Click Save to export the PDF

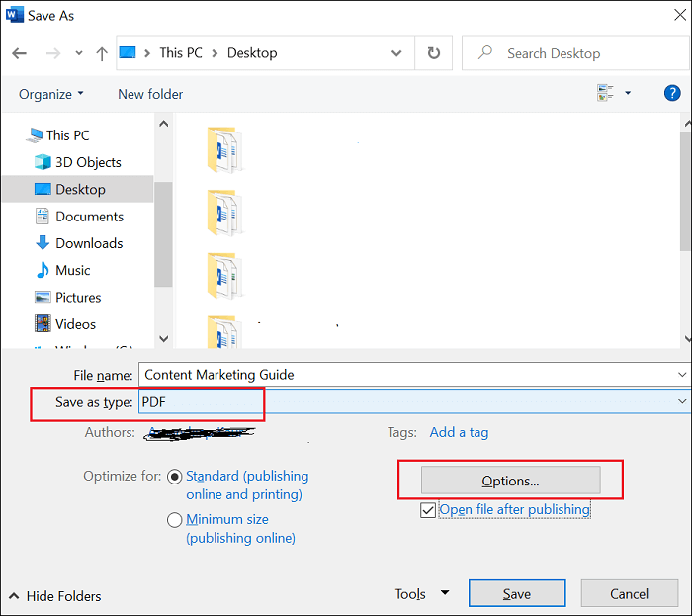[x=516, y=594]
